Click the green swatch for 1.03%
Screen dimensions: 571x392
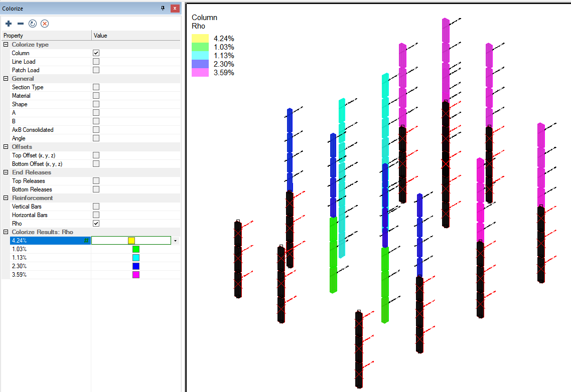point(135,249)
